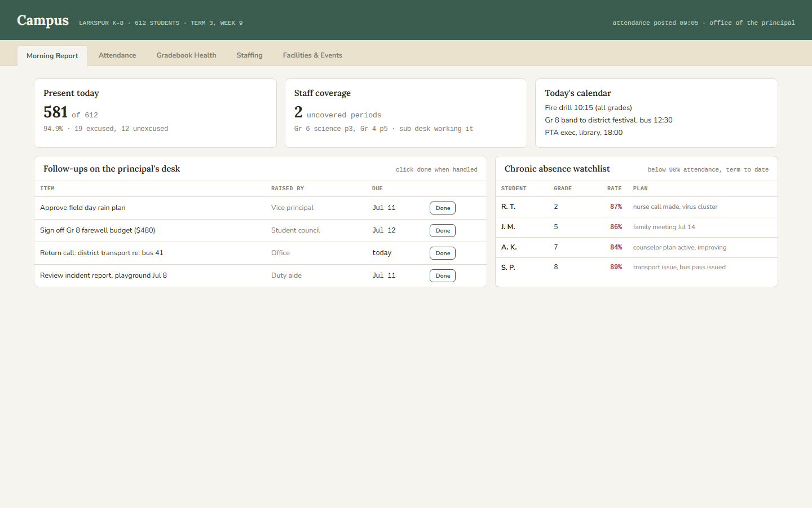Screen dimensions: 812x508
Task: Click the nurse call made plan note
Action: pos(675,207)
